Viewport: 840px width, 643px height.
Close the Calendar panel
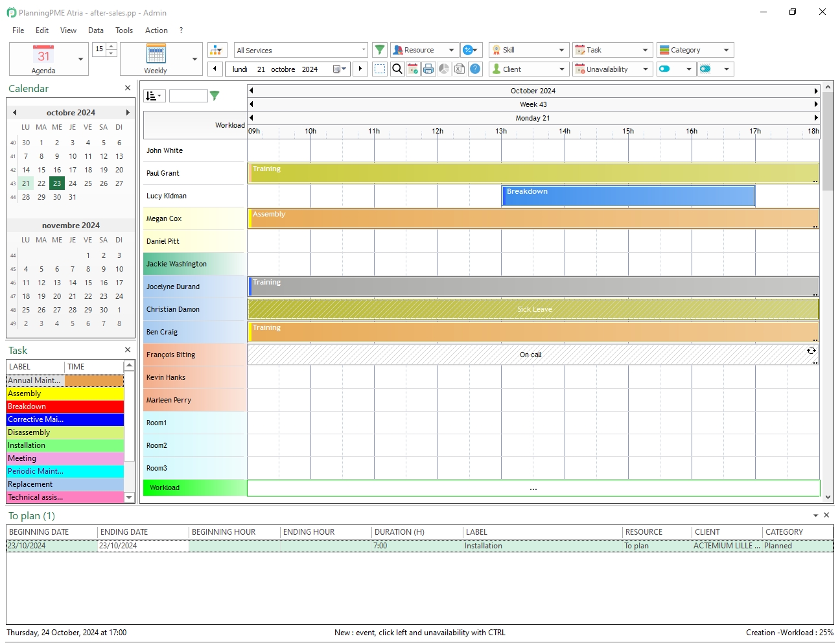pos(128,88)
